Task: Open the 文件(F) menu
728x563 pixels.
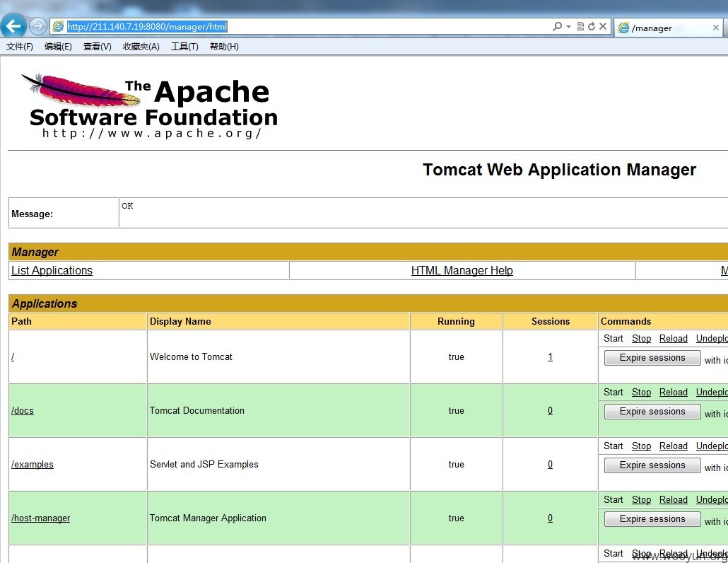Action: pos(20,47)
